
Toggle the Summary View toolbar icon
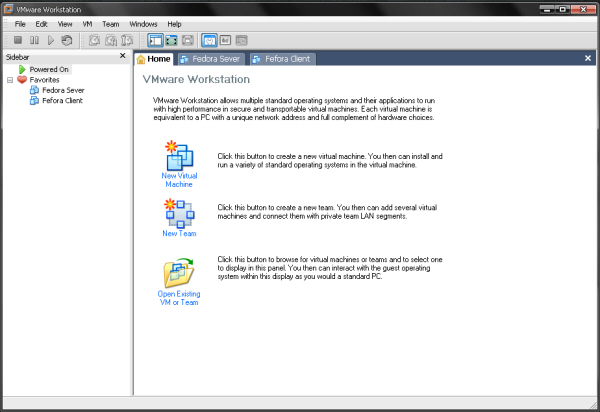[209, 40]
